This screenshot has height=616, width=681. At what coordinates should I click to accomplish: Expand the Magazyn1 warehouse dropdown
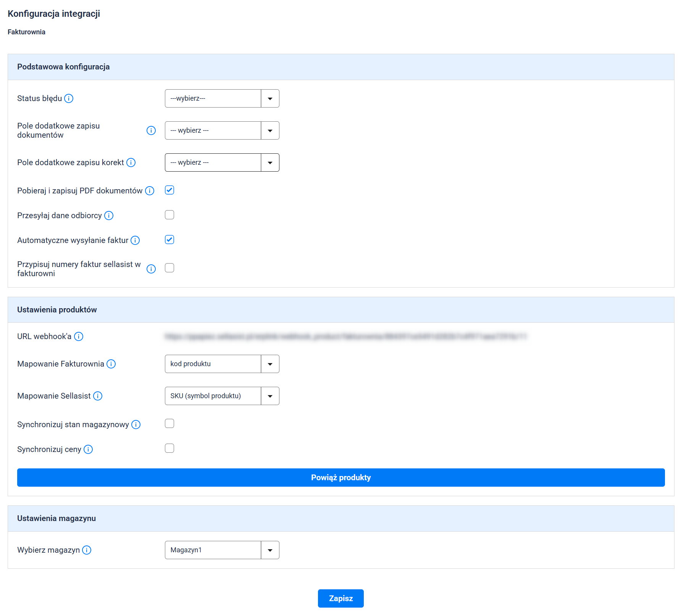222,550
